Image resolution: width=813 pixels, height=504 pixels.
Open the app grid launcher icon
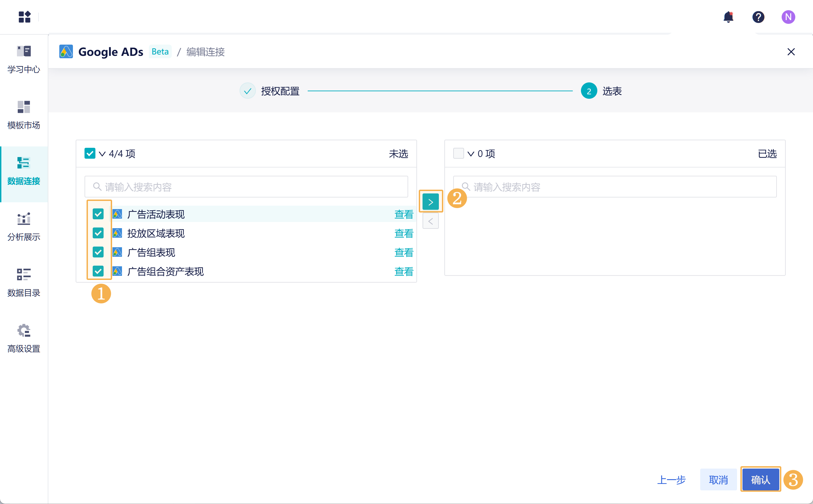[x=25, y=17]
